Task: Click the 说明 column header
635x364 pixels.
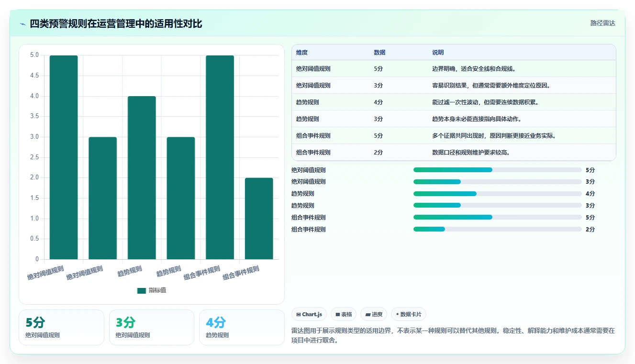Action: 438,52
